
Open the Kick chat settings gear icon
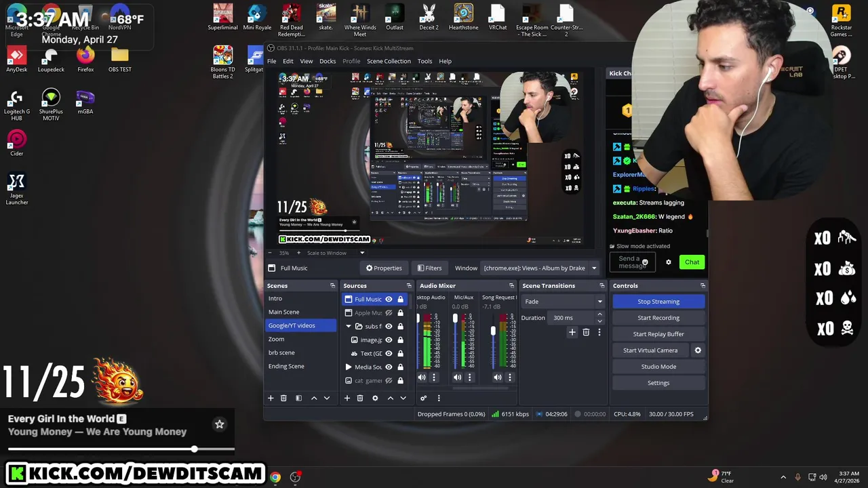coord(669,262)
